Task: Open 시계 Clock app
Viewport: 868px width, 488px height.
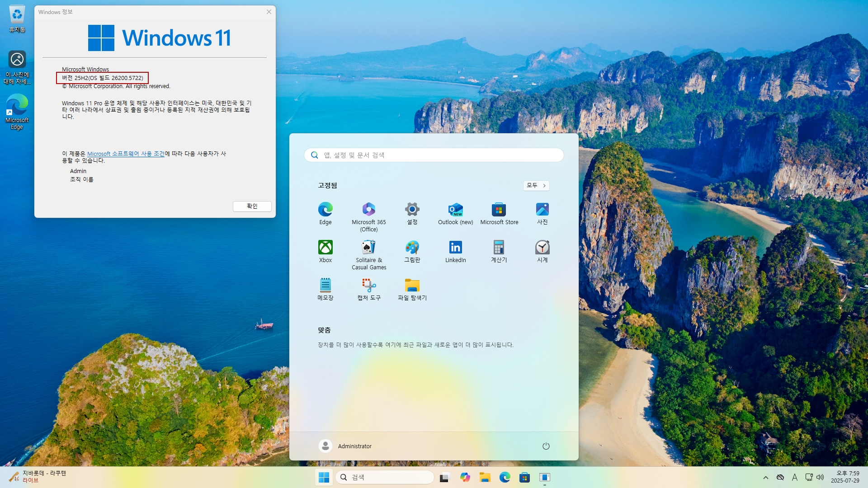Action: (542, 248)
